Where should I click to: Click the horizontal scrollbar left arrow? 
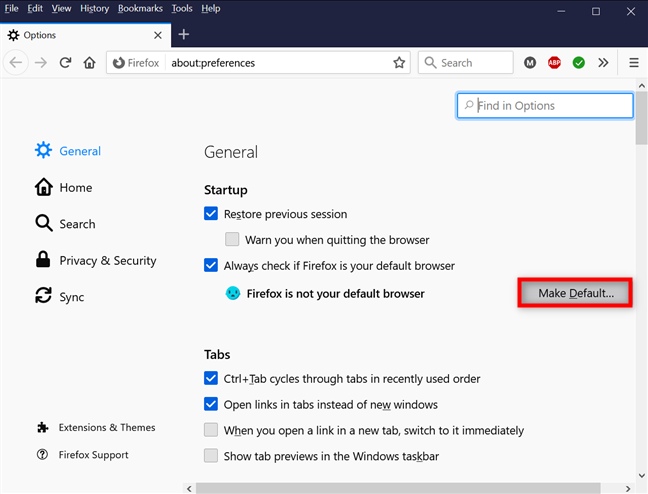[189, 489]
